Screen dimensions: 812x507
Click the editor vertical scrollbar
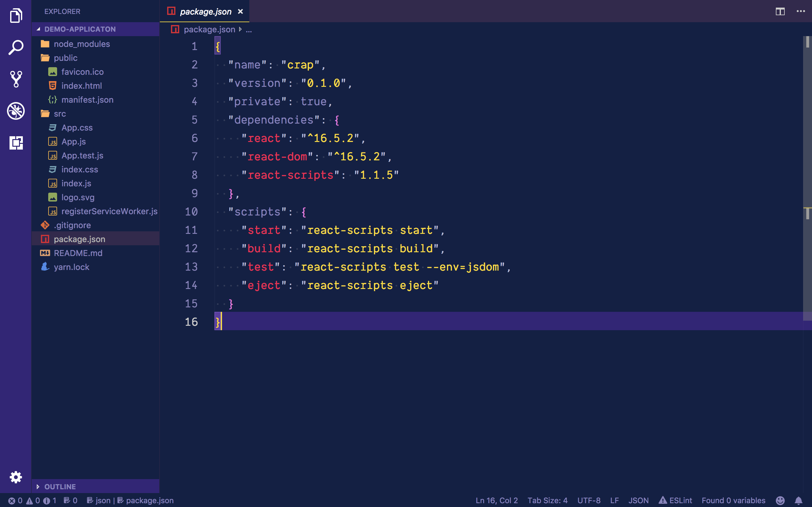(807, 168)
